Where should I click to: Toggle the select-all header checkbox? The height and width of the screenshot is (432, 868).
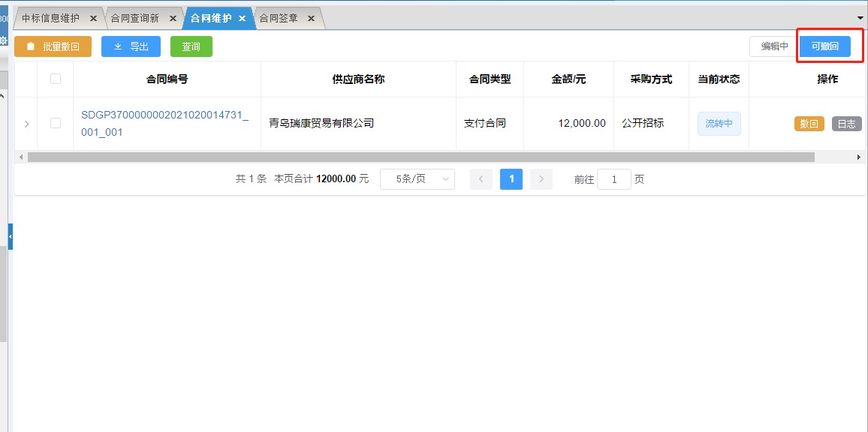(56, 79)
